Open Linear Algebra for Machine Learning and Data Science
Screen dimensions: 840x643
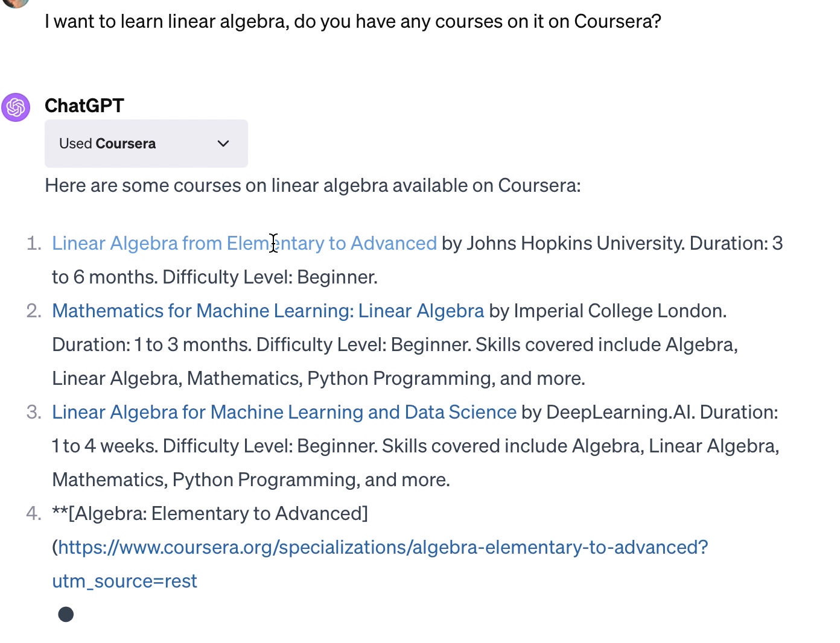click(x=284, y=412)
